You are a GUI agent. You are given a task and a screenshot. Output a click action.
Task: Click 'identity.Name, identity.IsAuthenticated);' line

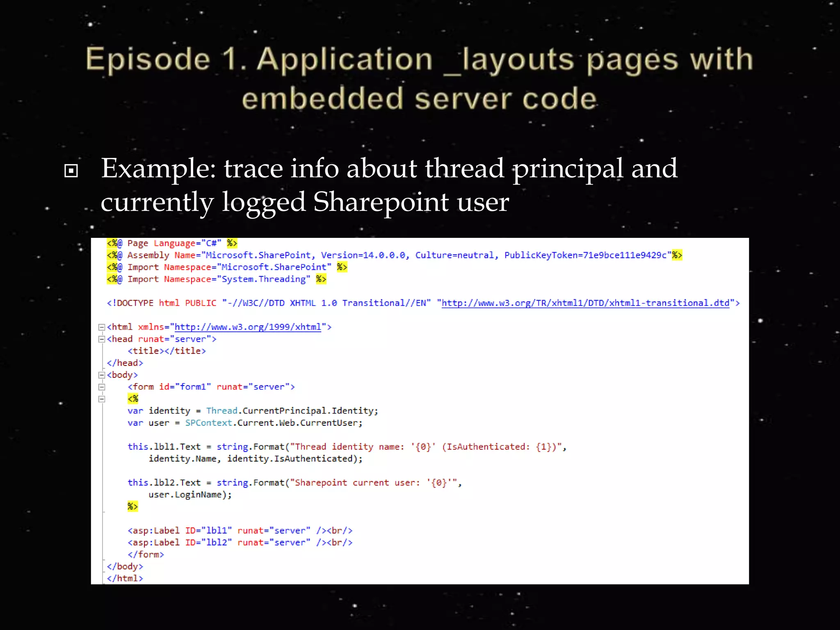click(x=256, y=459)
